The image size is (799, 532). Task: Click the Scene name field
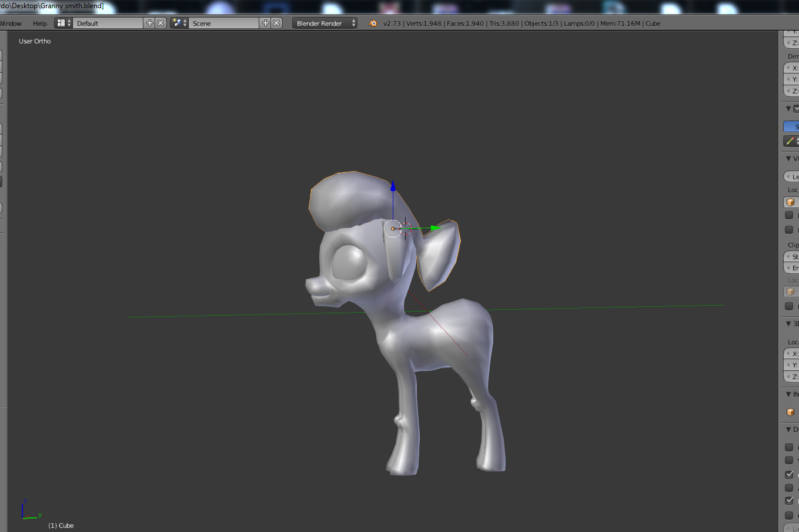tap(225, 23)
